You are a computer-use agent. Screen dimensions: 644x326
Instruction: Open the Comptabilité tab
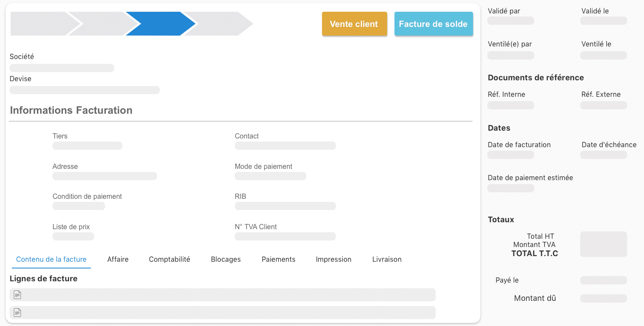coord(170,259)
